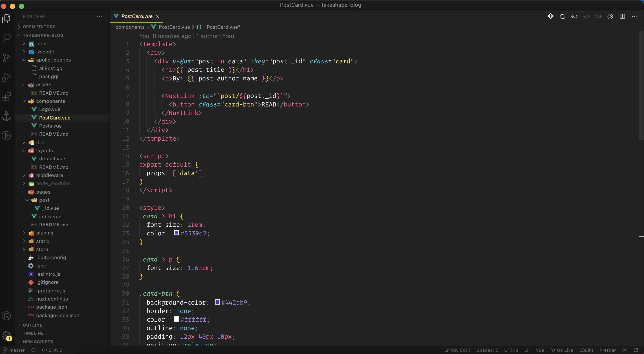Open the Manage gear icon
This screenshot has width=644, height=354.
coord(6,335)
